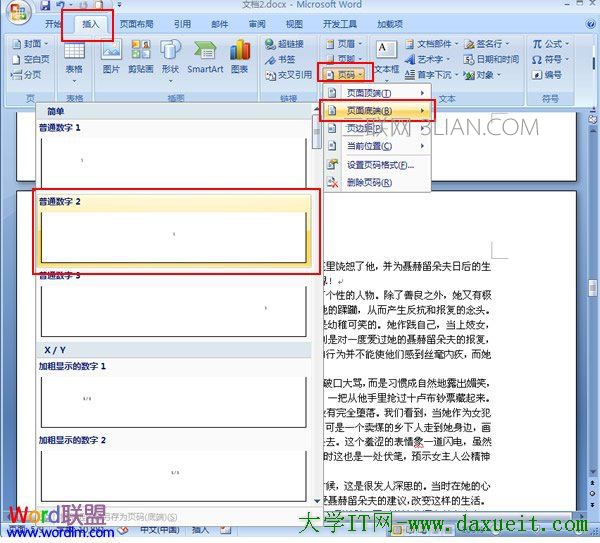
Task: Insert clip art (剪贴画)
Action: tap(141, 57)
